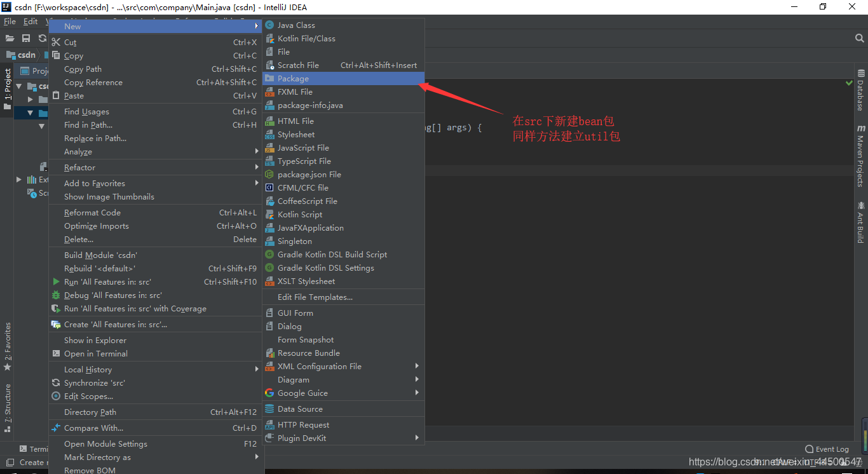The width and height of the screenshot is (868, 474).
Task: Click the csdn breadcrumb in navigation bar
Action: [x=21, y=55]
